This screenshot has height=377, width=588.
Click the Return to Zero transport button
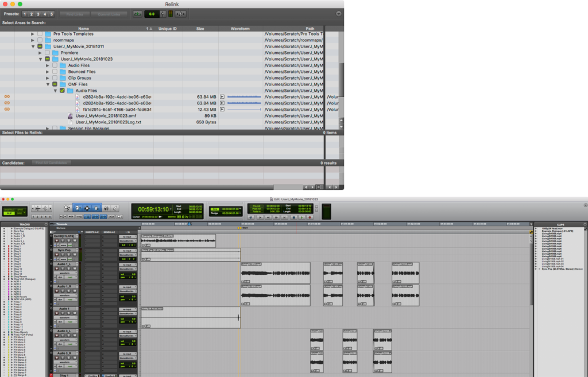coord(260,217)
